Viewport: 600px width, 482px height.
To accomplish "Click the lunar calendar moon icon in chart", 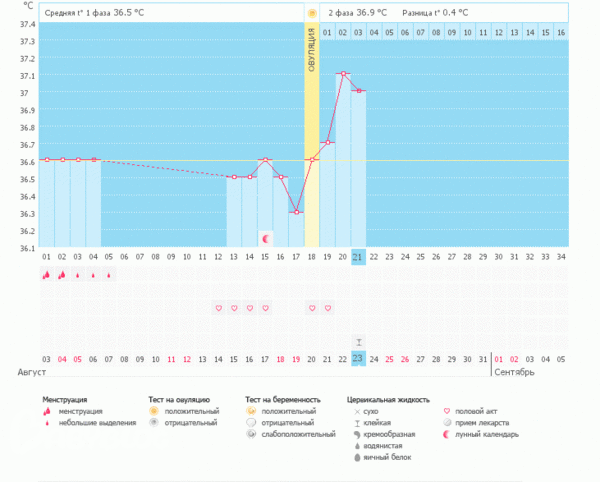I will [265, 238].
